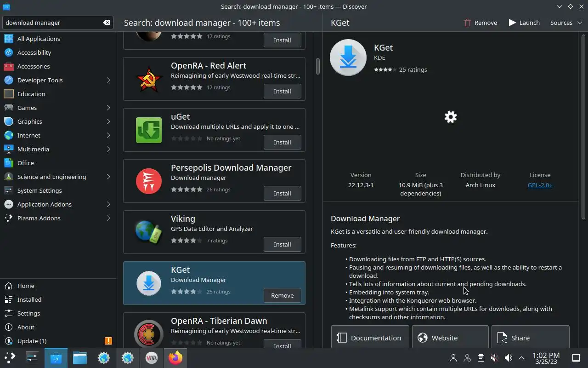Viewport: 588px width, 368px height.
Task: Open the Sources dropdown
Action: tap(566, 23)
